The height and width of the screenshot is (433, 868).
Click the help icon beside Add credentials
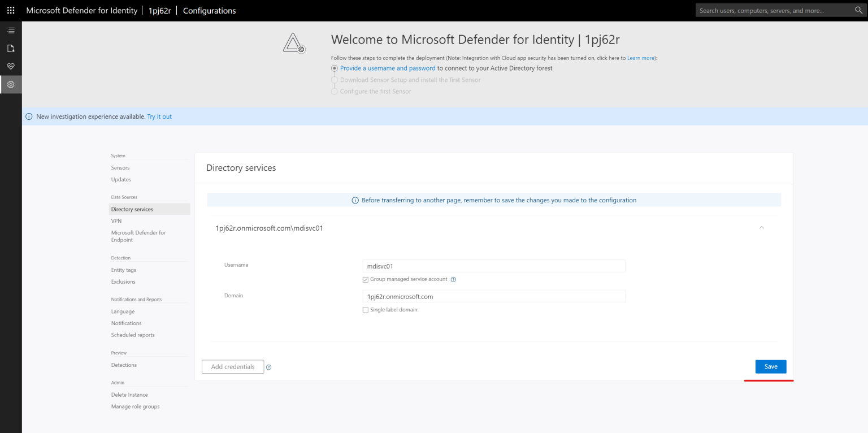pyautogui.click(x=268, y=367)
